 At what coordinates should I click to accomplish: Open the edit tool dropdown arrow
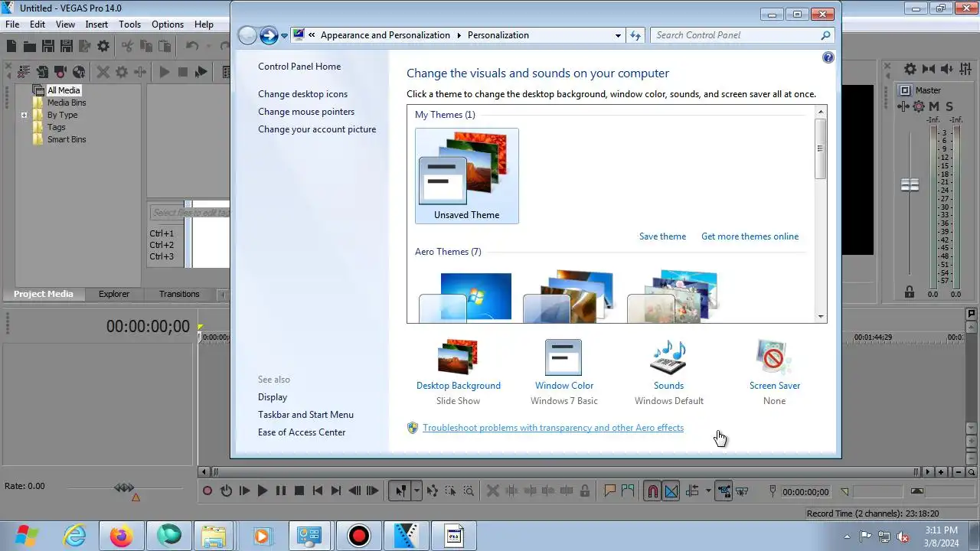point(416,491)
